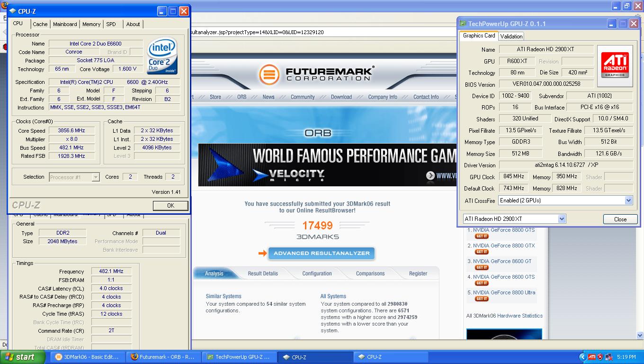This screenshot has width=644, height=364.
Task: Click GET IT under NVIDIA GeForce 8800 Ultra
Action: (482, 299)
